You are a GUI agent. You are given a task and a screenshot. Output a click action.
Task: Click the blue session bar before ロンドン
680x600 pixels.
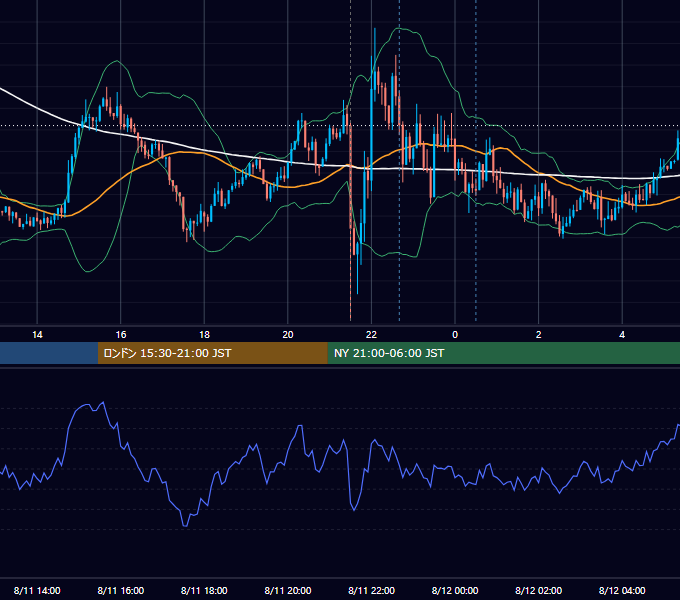[49, 353]
